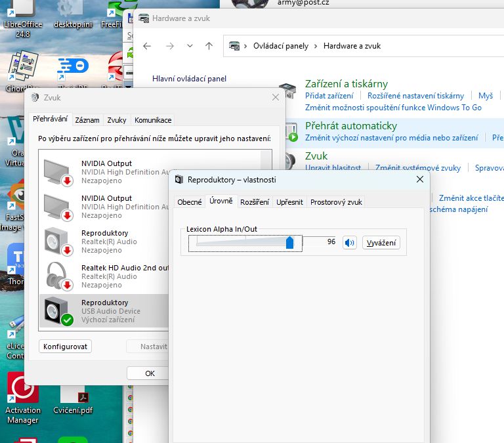Viewport: 504px width, 443px height.
Task: Expand the recent locations dropdown arrow
Action: (x=190, y=46)
